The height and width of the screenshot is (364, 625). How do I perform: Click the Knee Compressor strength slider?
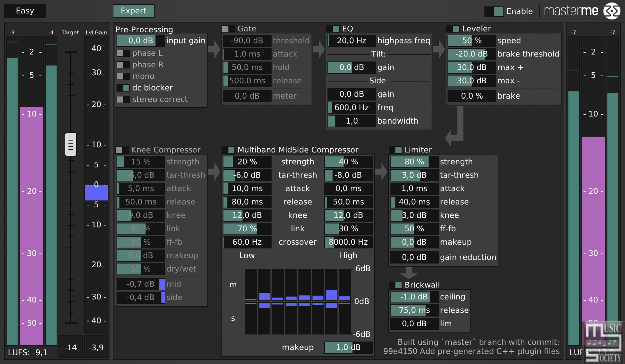pyautogui.click(x=141, y=162)
